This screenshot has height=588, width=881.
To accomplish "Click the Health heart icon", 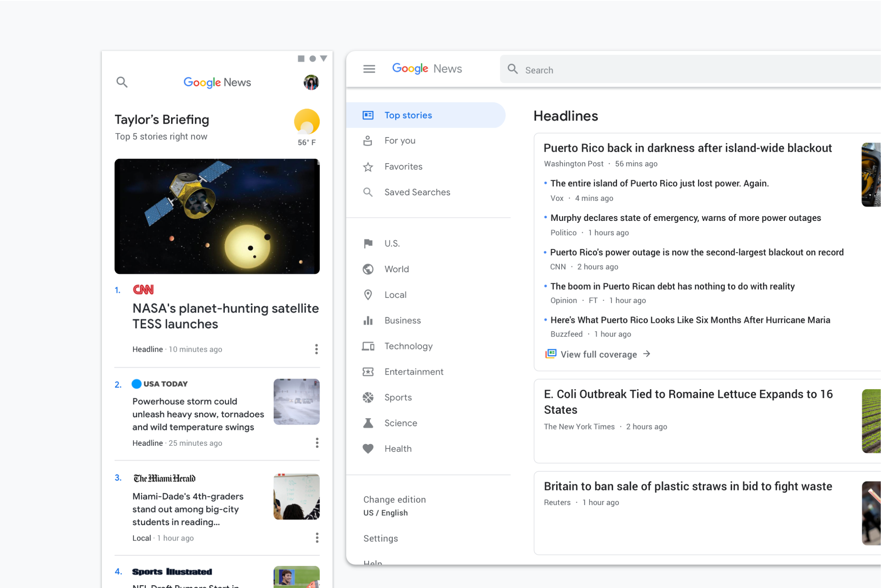I will [368, 449].
